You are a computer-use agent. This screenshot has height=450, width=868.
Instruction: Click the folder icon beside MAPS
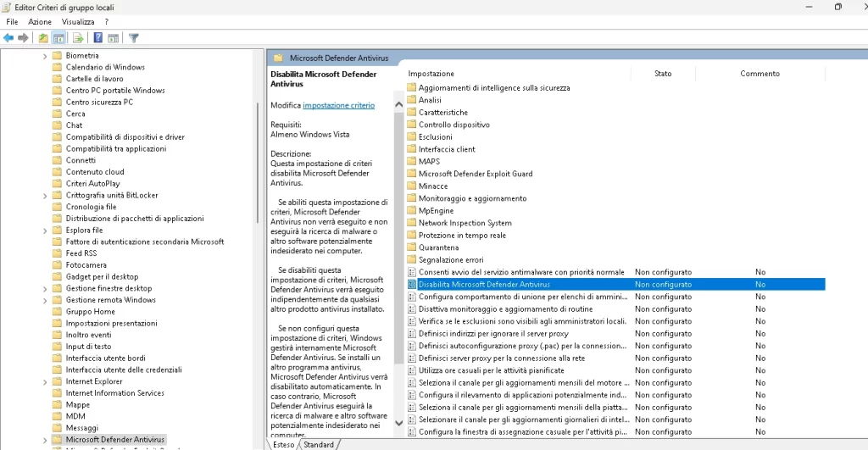click(x=411, y=161)
